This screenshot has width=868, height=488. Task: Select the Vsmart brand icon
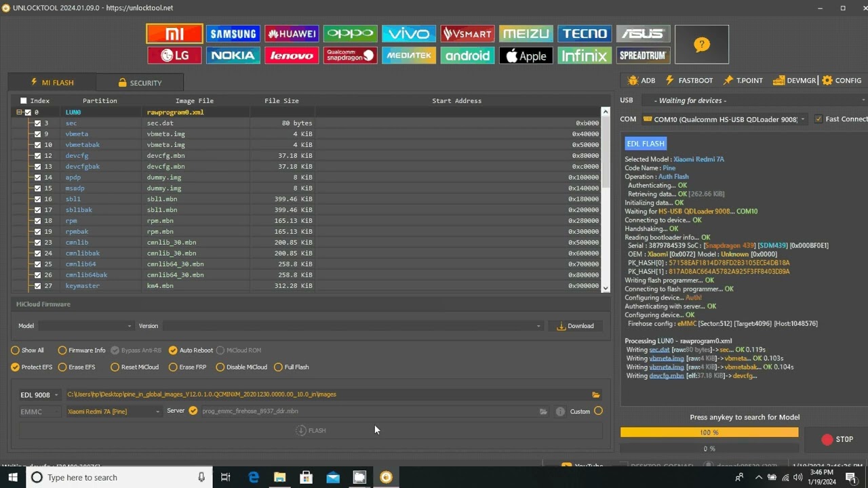coord(467,34)
